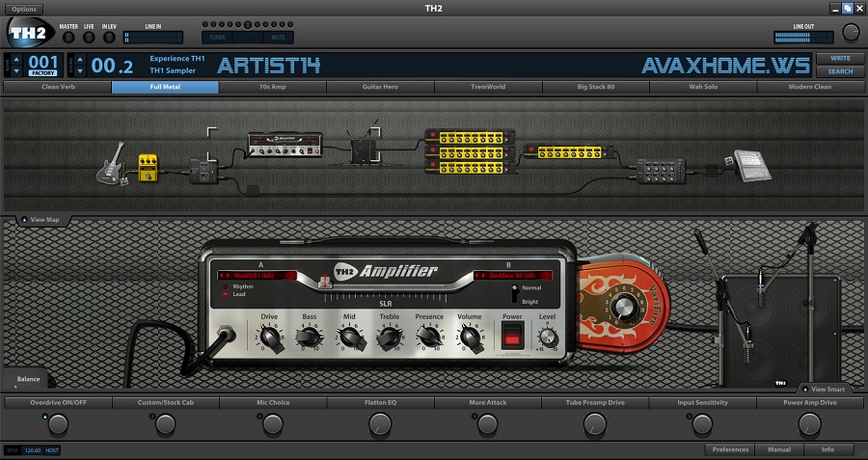868x460 pixels.
Task: Adjust the LINE OUT knob at top right
Action: coord(851,33)
